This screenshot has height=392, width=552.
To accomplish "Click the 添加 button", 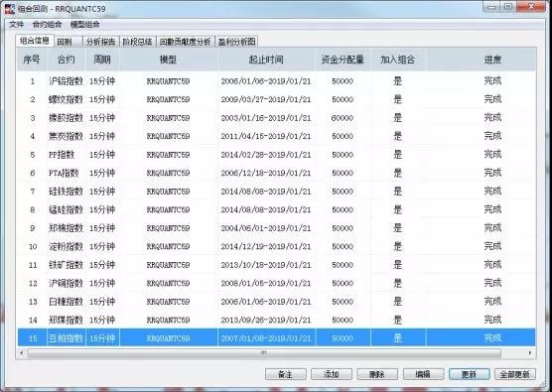I will coord(332,374).
